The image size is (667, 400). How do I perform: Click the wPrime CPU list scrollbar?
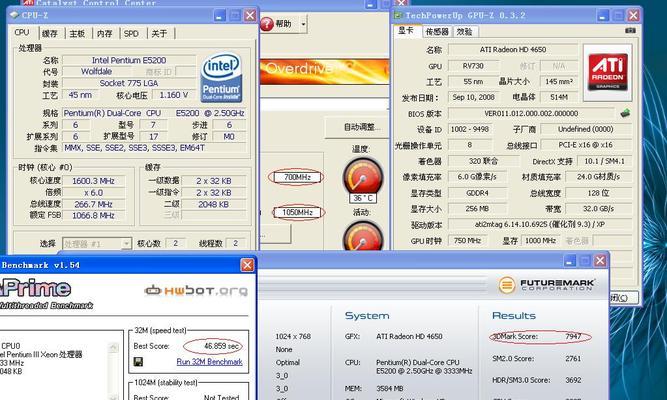pyautogui.click(x=113, y=370)
